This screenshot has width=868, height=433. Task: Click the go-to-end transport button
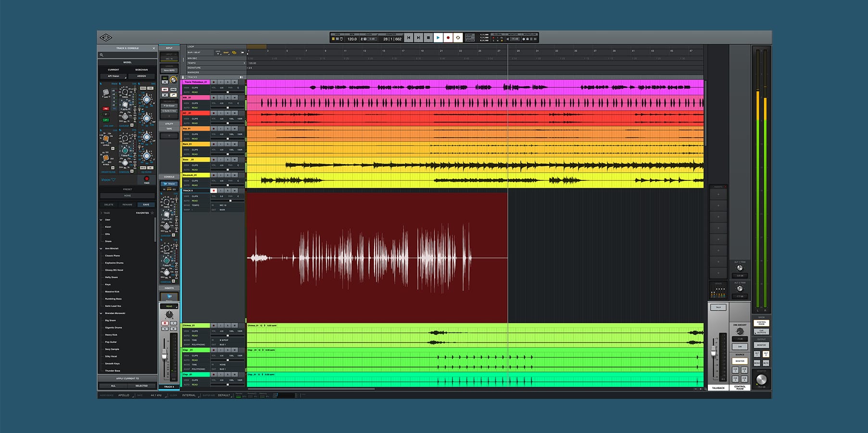tap(418, 38)
